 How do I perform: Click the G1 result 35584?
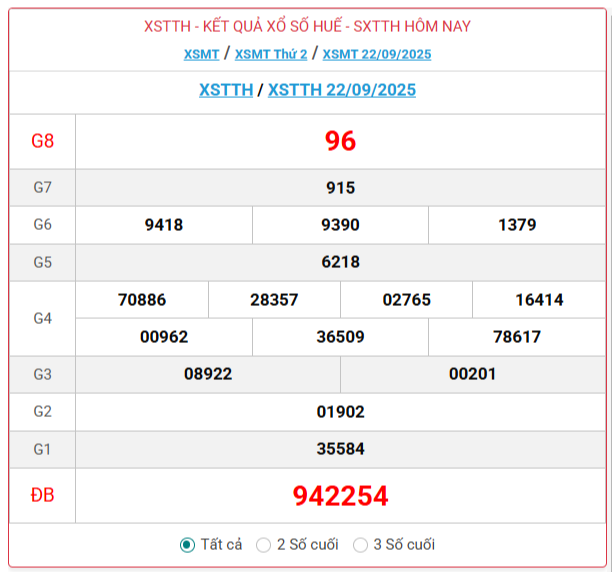(340, 449)
